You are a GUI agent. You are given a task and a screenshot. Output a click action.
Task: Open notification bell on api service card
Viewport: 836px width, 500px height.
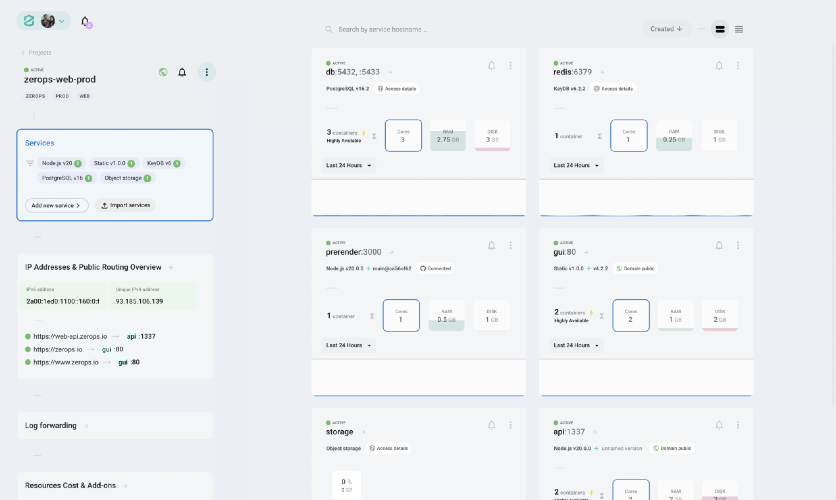click(x=719, y=425)
